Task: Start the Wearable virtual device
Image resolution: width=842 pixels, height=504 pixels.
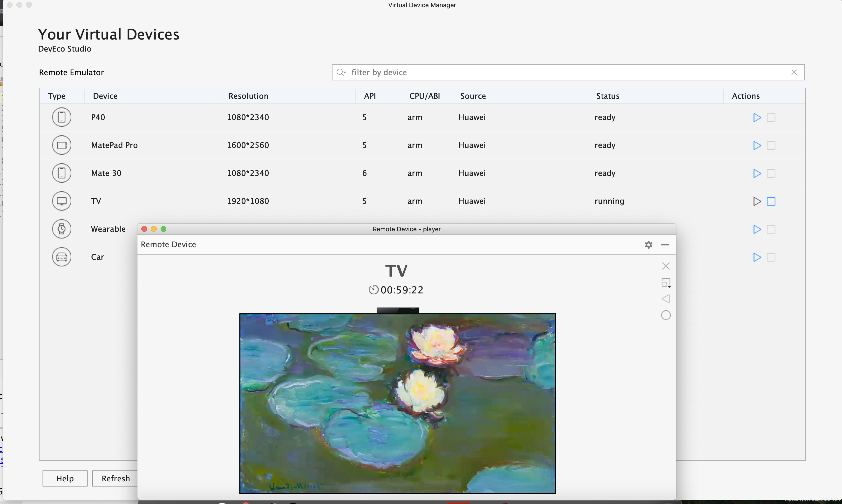Action: (x=757, y=229)
